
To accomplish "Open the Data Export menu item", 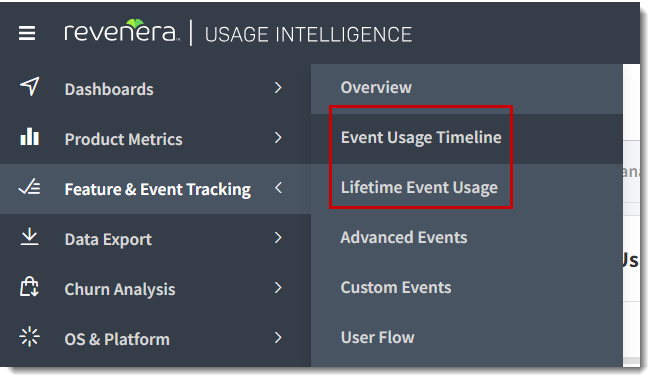I will tap(155, 239).
